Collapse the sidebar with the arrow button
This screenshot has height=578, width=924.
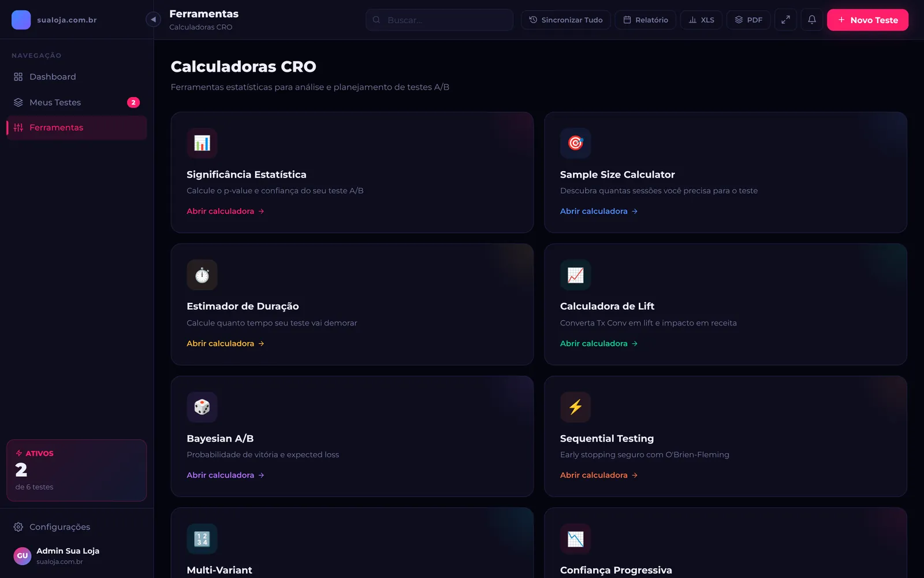point(153,20)
